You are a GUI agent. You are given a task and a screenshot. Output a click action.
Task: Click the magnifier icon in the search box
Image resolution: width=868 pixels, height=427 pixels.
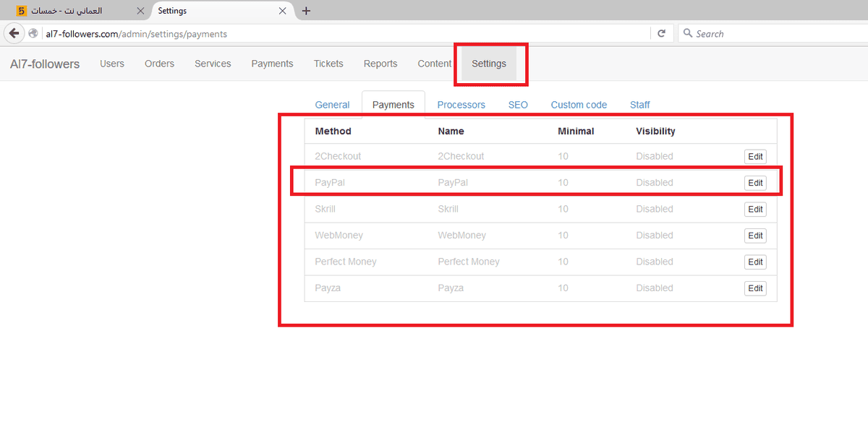point(687,33)
